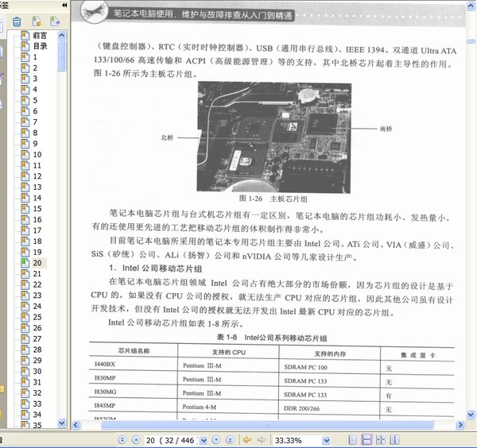Bookmark list scroll down arrow
This screenshot has width=477, height=448.
pos(62,423)
